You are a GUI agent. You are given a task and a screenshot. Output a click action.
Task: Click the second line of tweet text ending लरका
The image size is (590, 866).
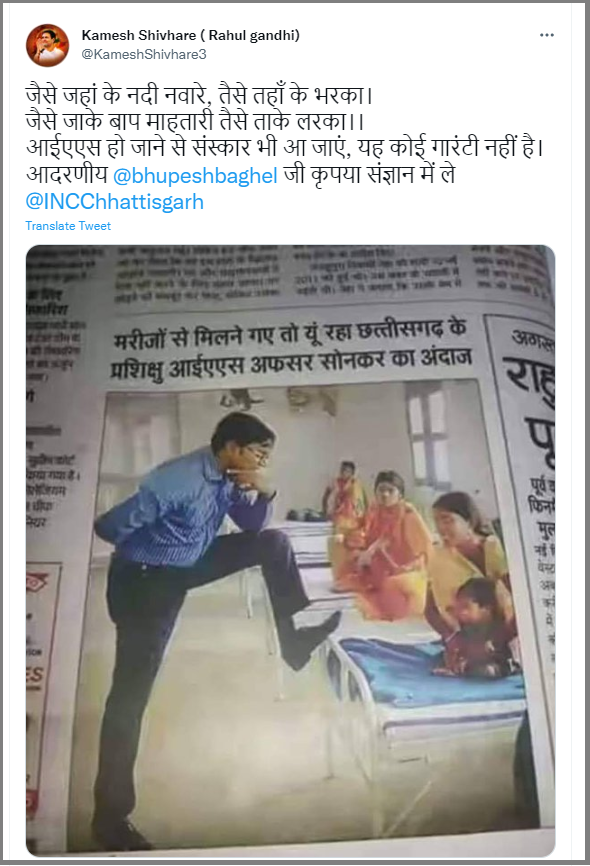click(x=195, y=122)
